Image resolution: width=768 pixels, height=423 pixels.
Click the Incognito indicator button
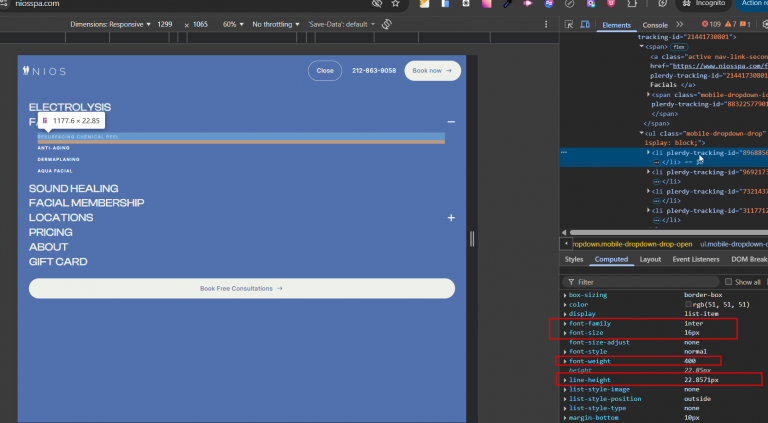(x=704, y=3)
